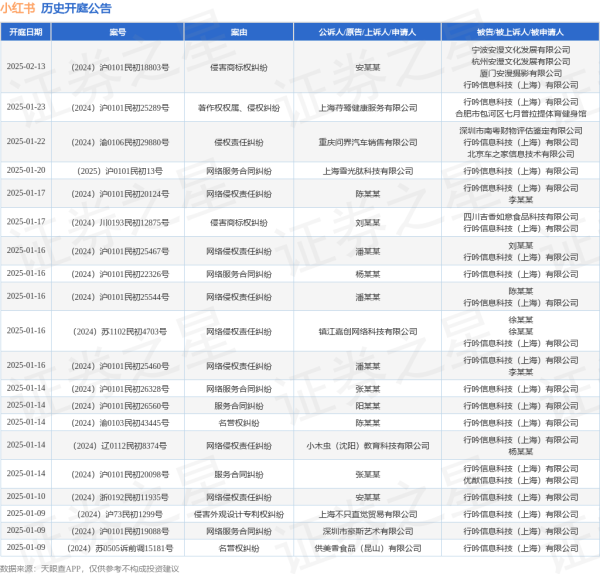The width and height of the screenshot is (600, 574).
Task: Click the date cell 2025-01-23
Action: pyautogui.click(x=26, y=107)
